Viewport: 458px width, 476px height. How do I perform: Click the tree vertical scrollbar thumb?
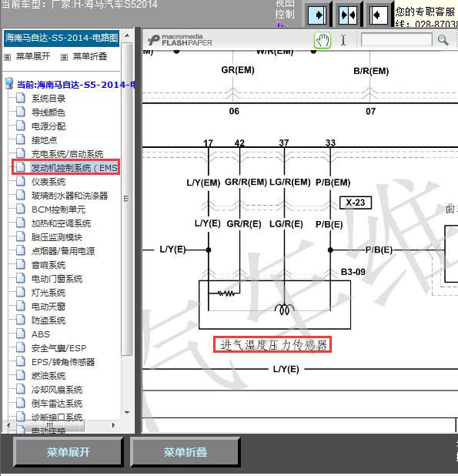[x=127, y=199]
